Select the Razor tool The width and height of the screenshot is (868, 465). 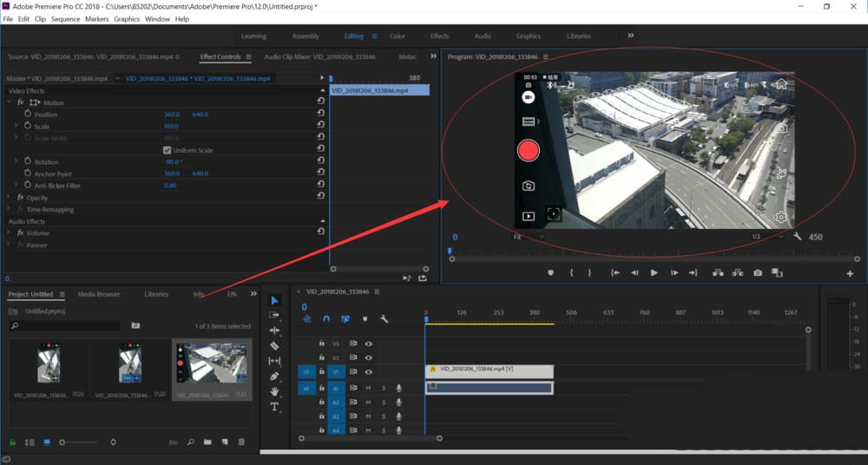[x=274, y=345]
